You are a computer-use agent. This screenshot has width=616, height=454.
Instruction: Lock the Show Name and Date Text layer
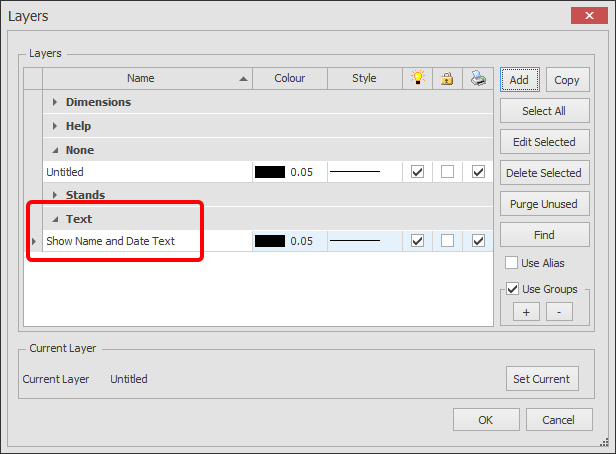point(447,241)
